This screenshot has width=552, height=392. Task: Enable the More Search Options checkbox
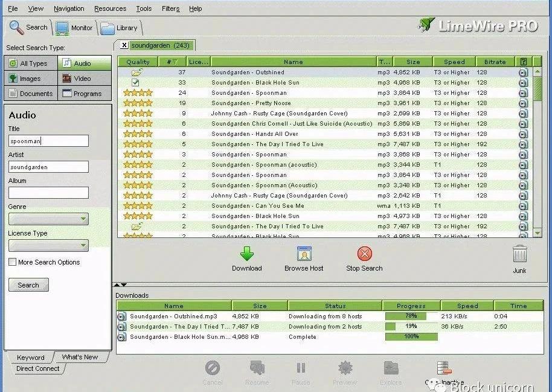point(12,262)
